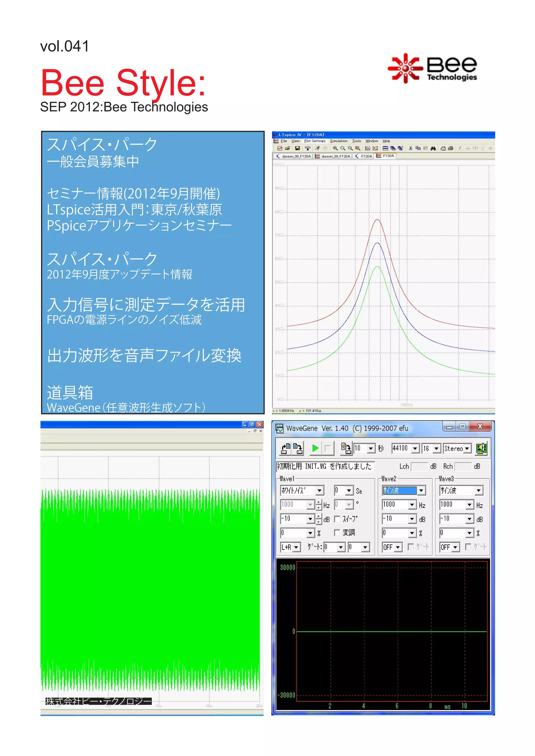Enable the スイープ sweep checkbox in Wave1

click(337, 519)
